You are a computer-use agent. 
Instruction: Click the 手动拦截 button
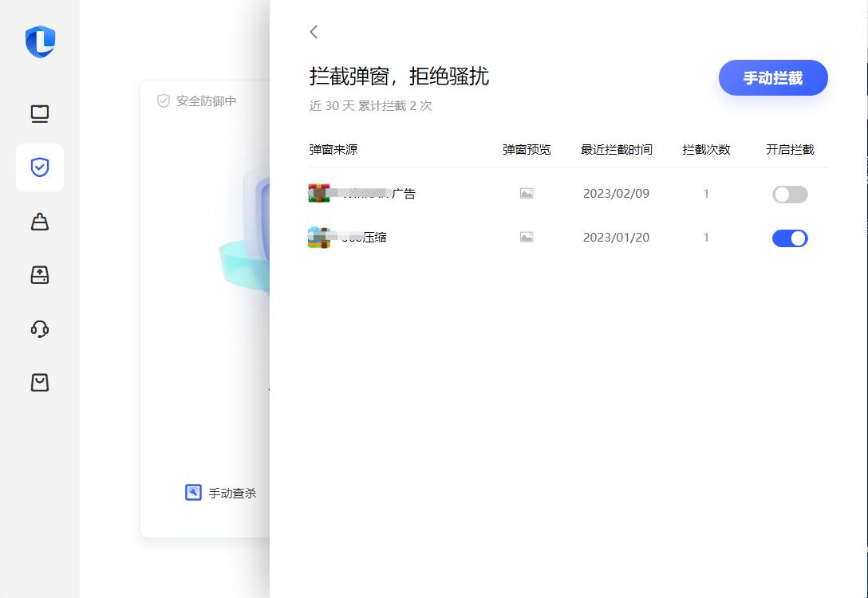[772, 77]
